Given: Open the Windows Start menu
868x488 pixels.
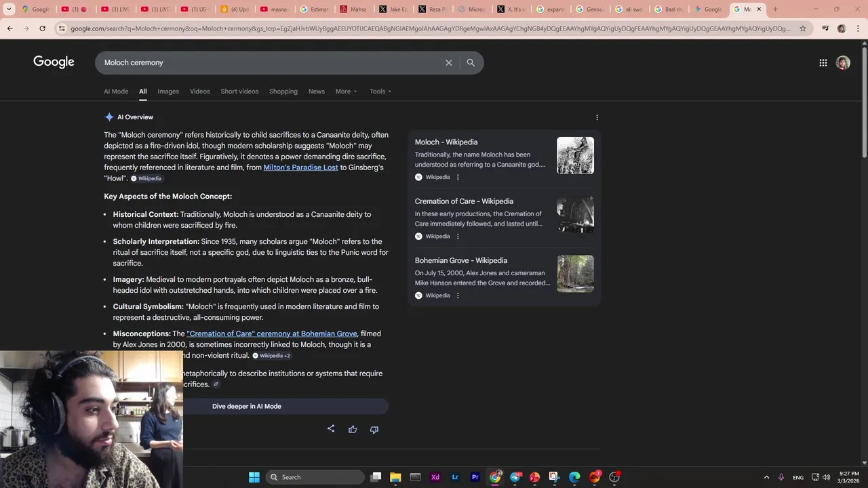Looking at the screenshot, I should tap(254, 477).
